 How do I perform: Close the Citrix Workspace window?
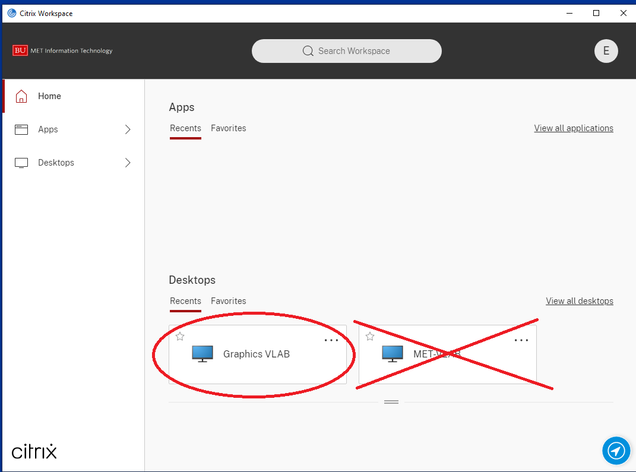pos(623,13)
